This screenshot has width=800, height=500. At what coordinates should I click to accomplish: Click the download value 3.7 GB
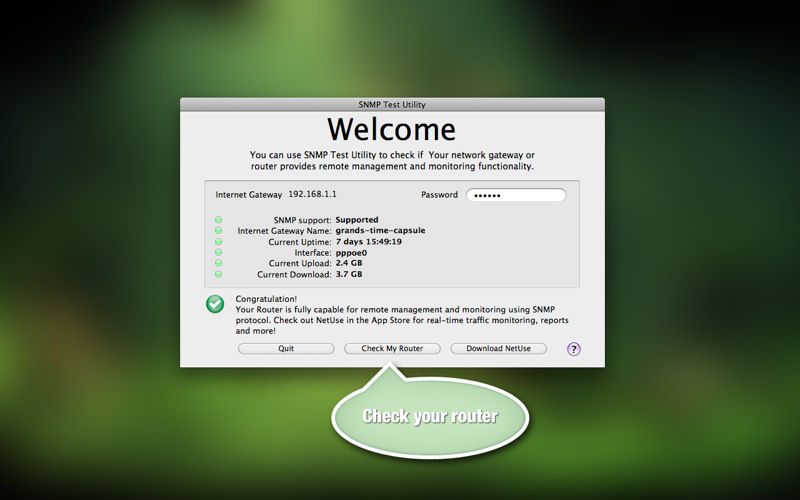(349, 274)
